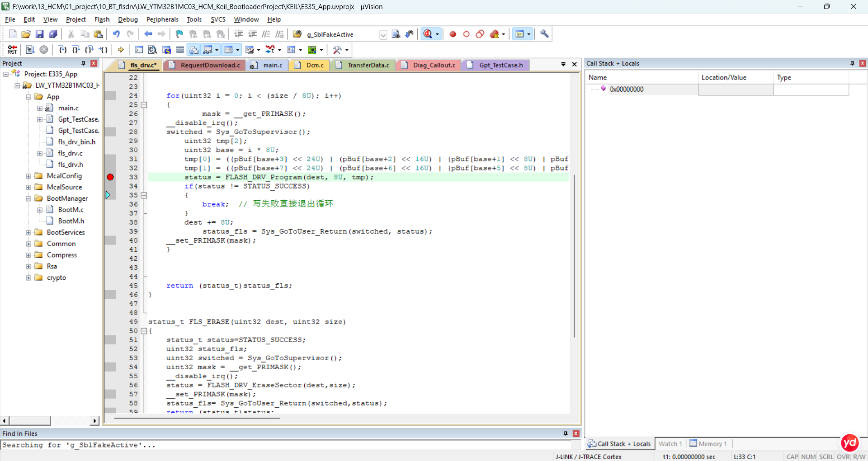Screen dimensions: 868x461
Task: Click the Step Over debug icon
Action: click(76, 50)
